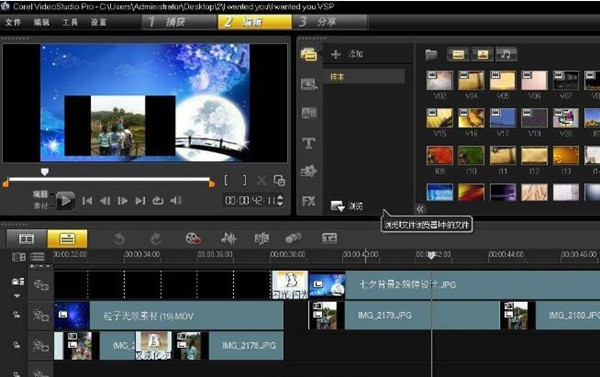Click the Undo arrow in timeline toolbar

click(x=119, y=239)
